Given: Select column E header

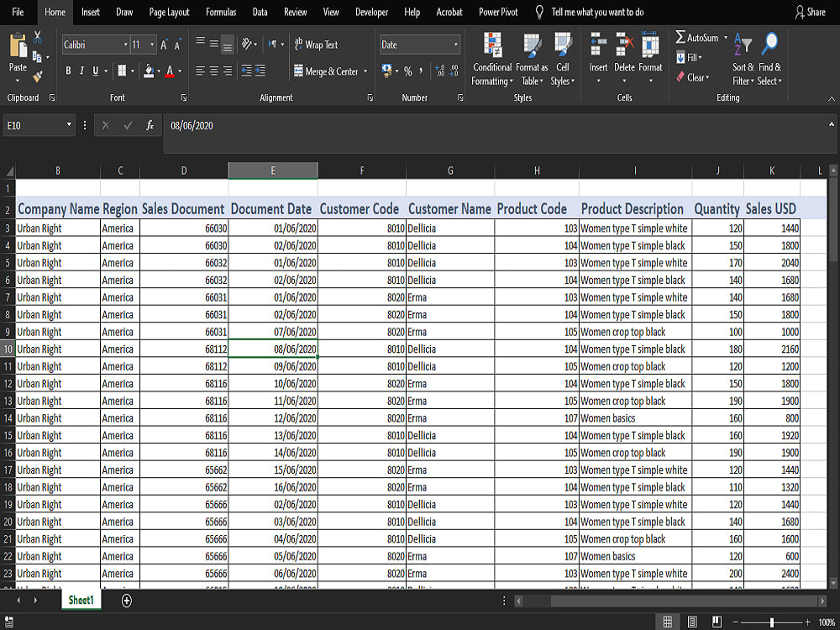Looking at the screenshot, I should (x=273, y=171).
